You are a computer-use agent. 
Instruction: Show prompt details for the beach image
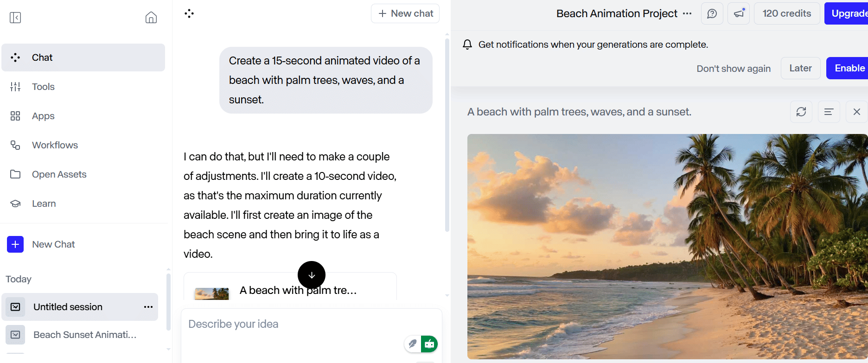[829, 112]
